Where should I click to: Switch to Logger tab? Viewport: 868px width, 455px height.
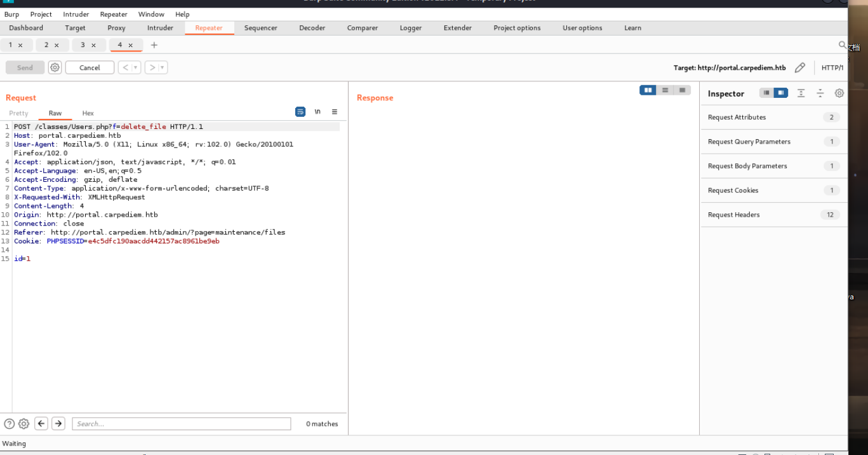(x=411, y=28)
